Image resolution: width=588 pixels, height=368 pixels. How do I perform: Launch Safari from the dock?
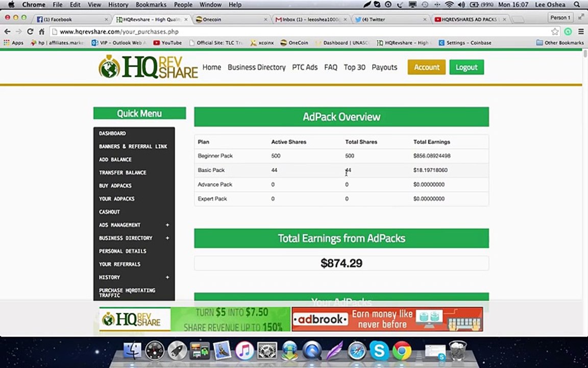coord(357,351)
